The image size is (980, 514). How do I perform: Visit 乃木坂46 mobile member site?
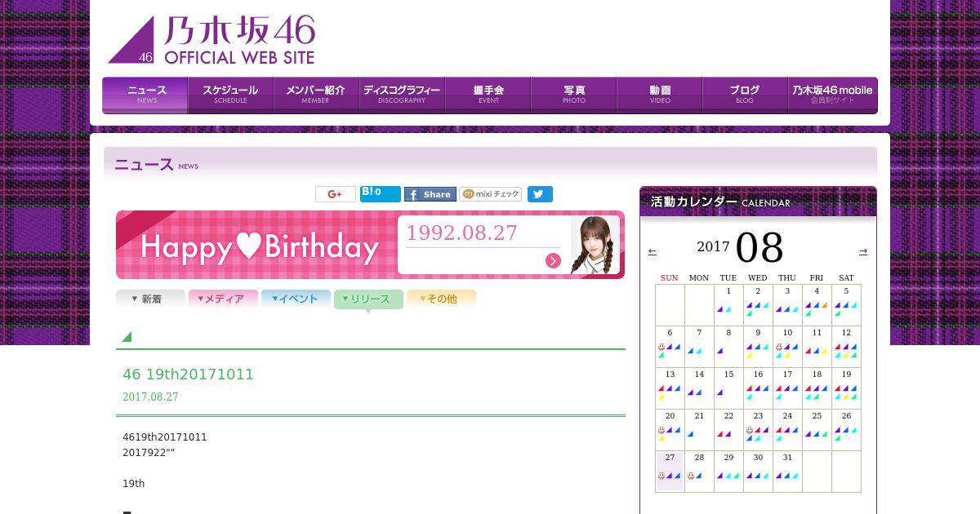(x=832, y=95)
